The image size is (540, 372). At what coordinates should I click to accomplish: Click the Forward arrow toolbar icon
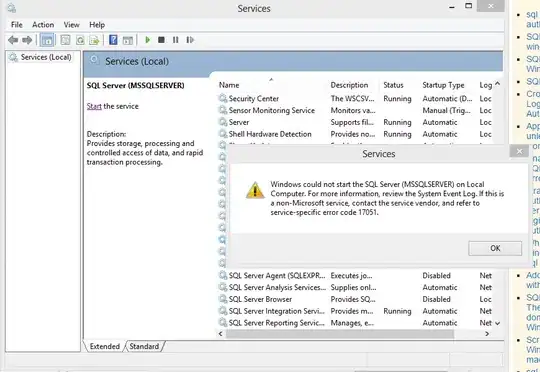[27, 40]
